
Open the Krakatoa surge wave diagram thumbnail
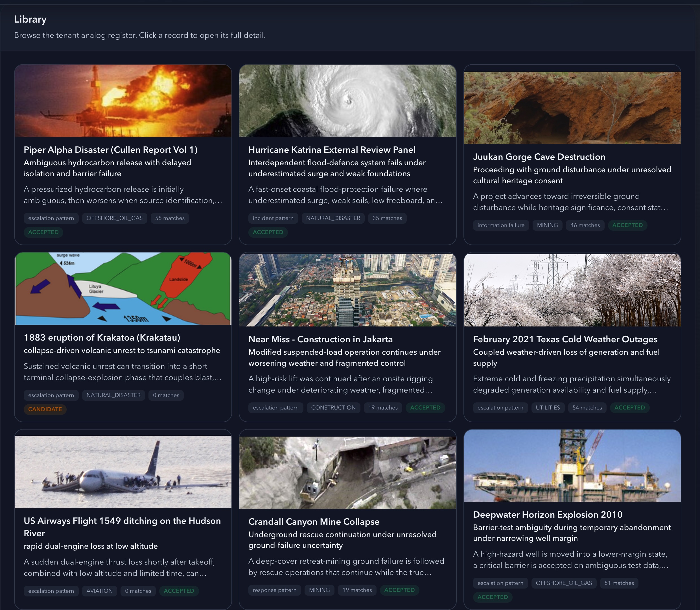click(x=123, y=289)
